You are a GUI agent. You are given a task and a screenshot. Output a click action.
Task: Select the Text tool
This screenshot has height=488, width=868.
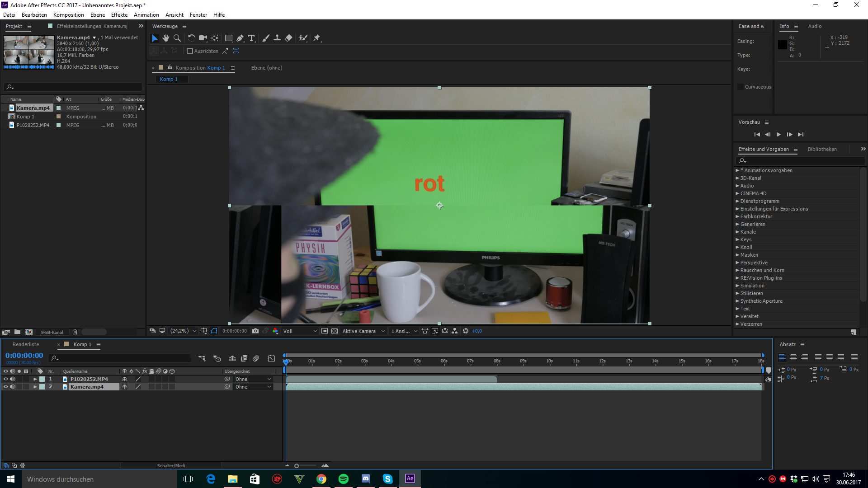tap(251, 38)
